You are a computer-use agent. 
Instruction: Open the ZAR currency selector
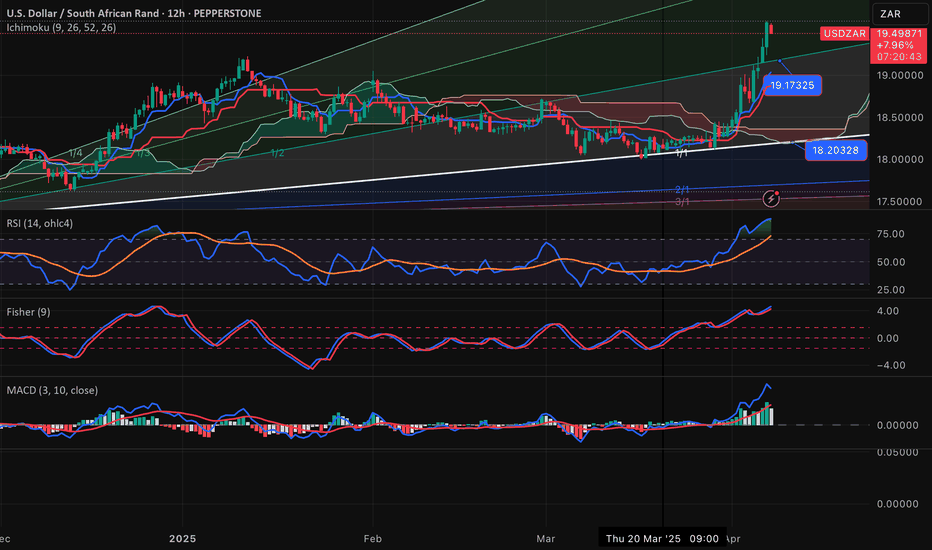(900, 14)
